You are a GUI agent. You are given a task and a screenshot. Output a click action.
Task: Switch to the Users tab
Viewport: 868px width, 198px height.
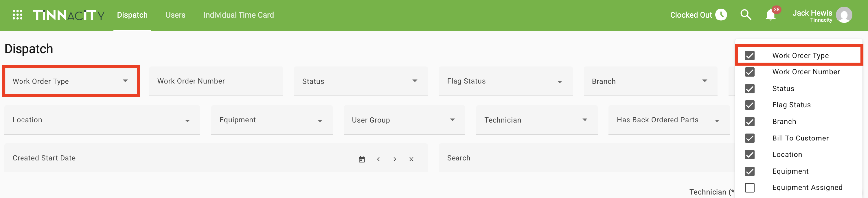[175, 15]
